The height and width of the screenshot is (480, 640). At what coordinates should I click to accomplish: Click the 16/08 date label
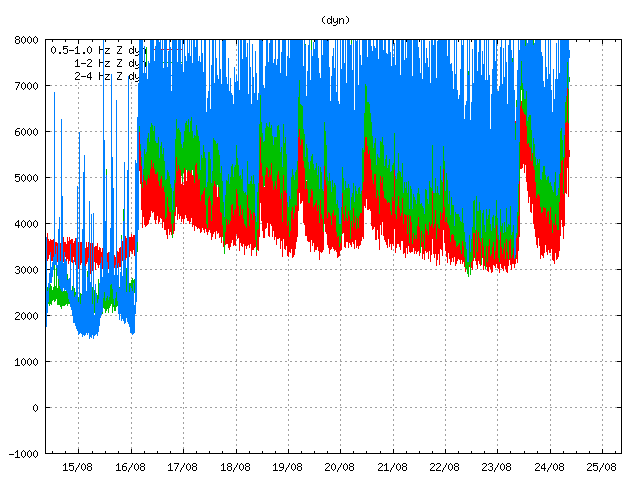(130, 466)
